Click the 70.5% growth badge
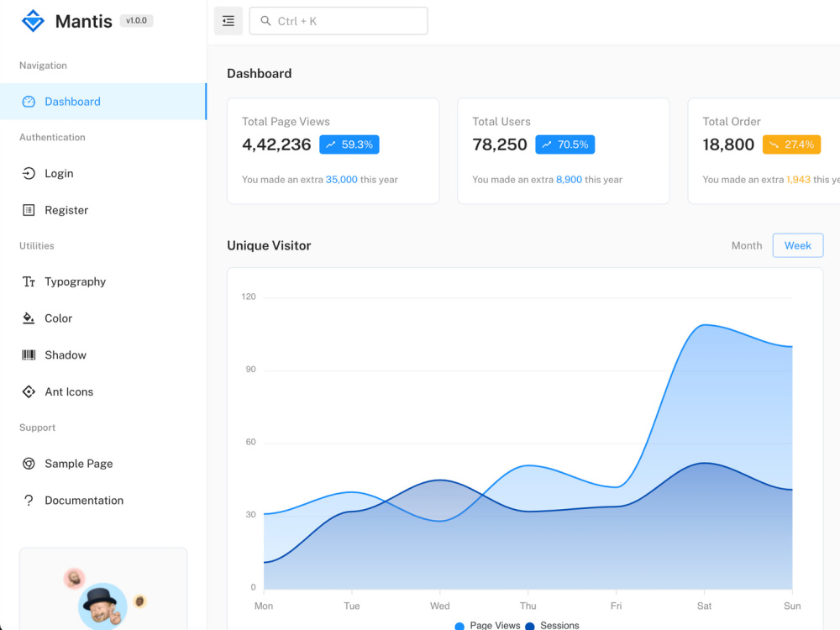 pos(564,144)
